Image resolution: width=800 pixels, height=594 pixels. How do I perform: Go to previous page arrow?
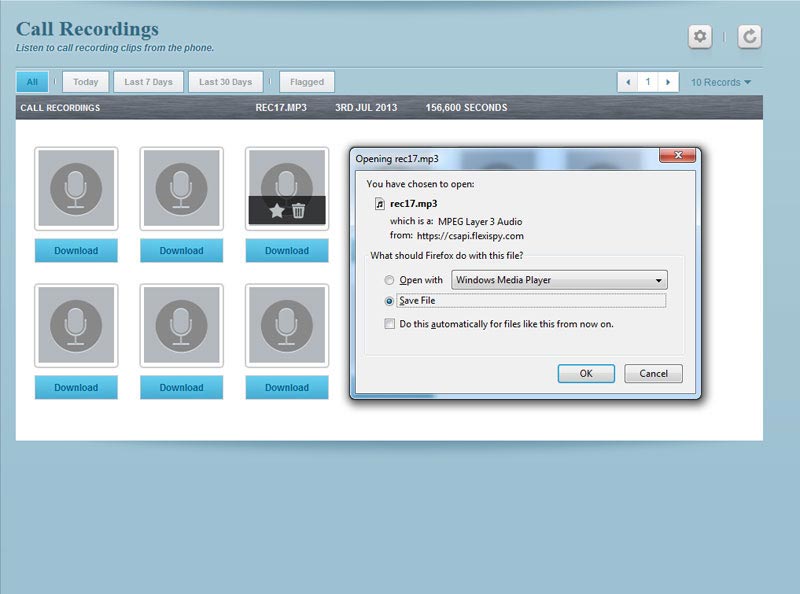point(628,82)
